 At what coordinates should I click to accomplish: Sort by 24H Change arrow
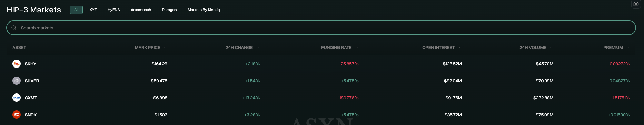258,47
